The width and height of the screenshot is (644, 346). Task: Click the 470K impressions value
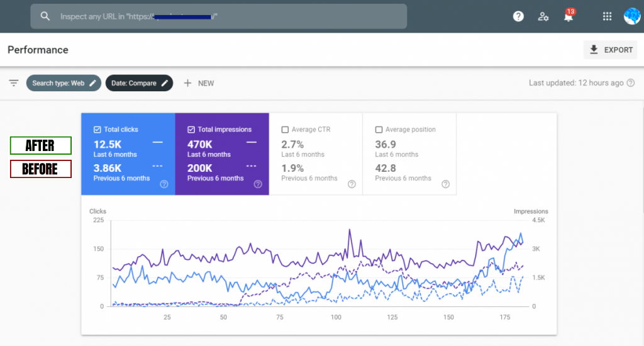coord(200,145)
